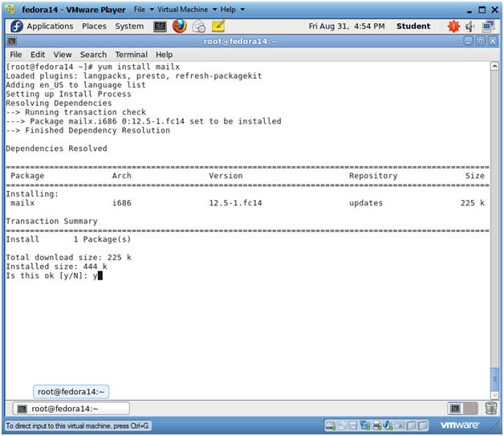Open terminal View menu
504x436 pixels.
click(63, 55)
